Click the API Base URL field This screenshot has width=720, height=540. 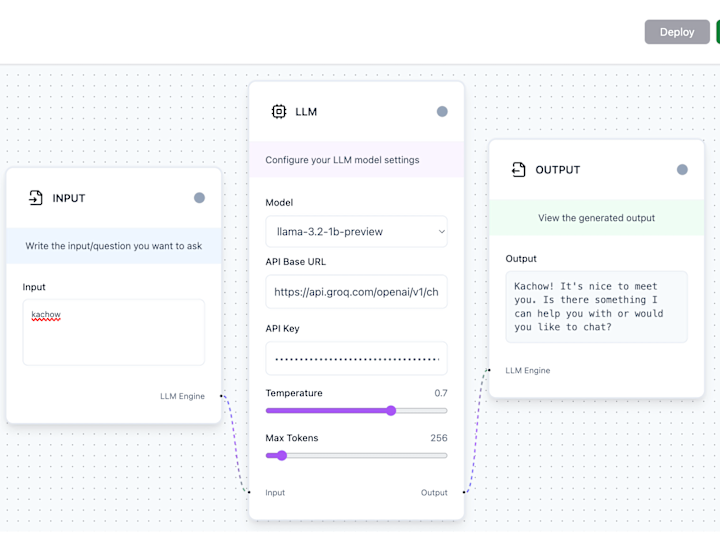pos(356,292)
